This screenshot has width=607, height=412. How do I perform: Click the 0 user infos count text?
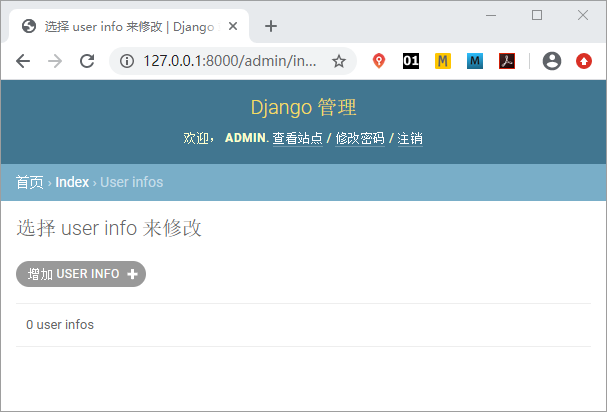(x=60, y=324)
